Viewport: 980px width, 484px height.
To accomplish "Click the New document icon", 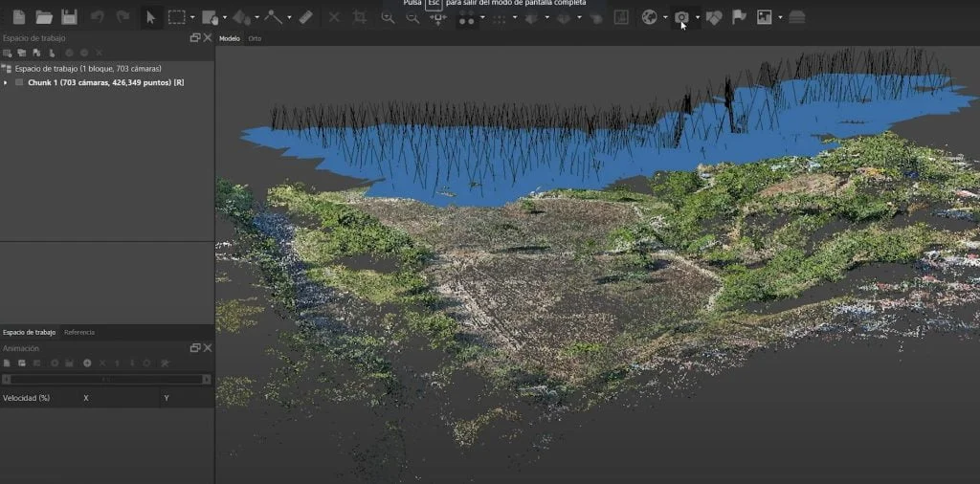I will click(18, 17).
